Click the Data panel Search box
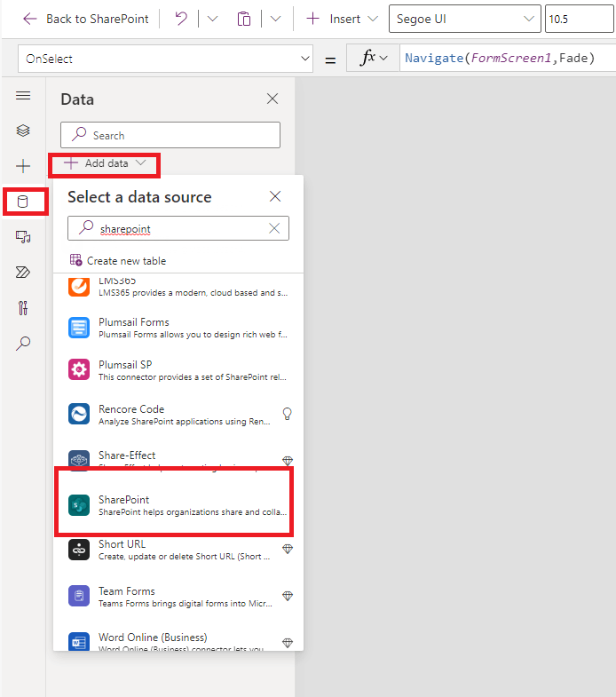This screenshot has width=616, height=697. pyautogui.click(x=170, y=135)
